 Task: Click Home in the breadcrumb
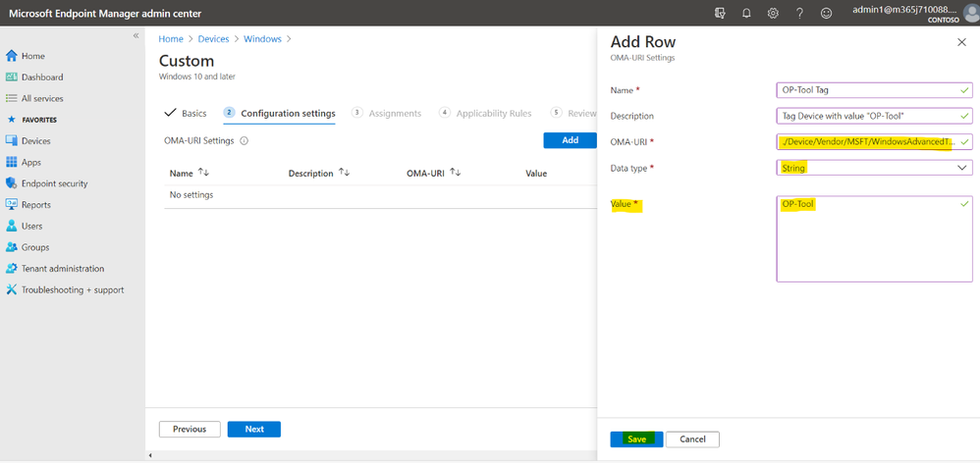(171, 38)
